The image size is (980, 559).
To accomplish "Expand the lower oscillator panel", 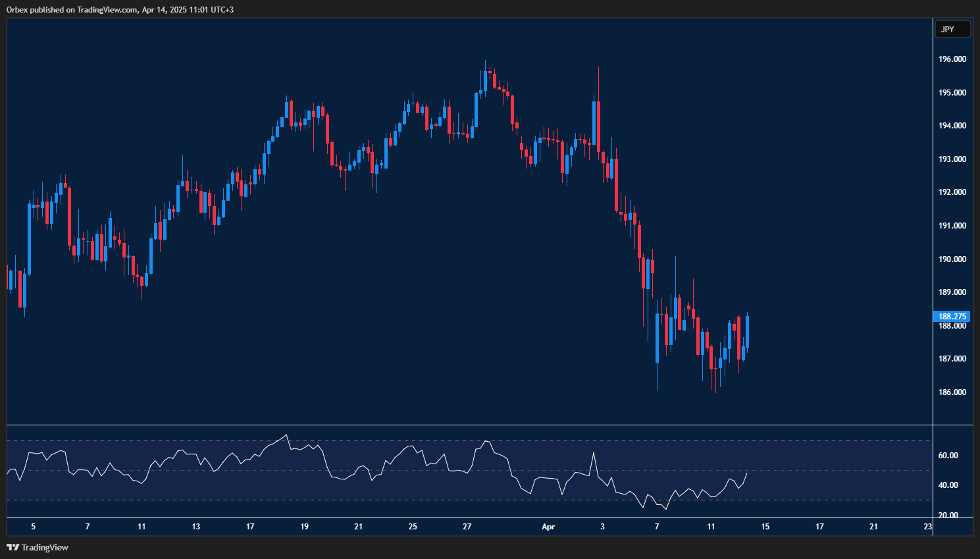I will pos(461,425).
